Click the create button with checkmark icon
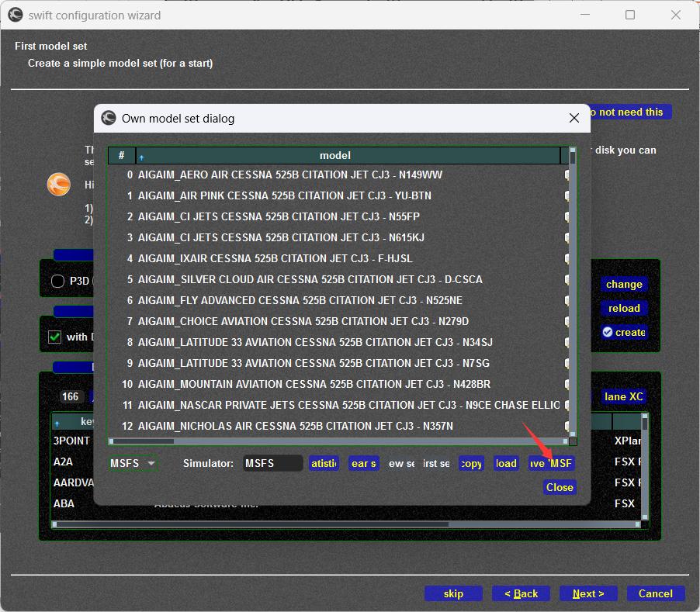The width and height of the screenshot is (700, 612). pos(624,332)
